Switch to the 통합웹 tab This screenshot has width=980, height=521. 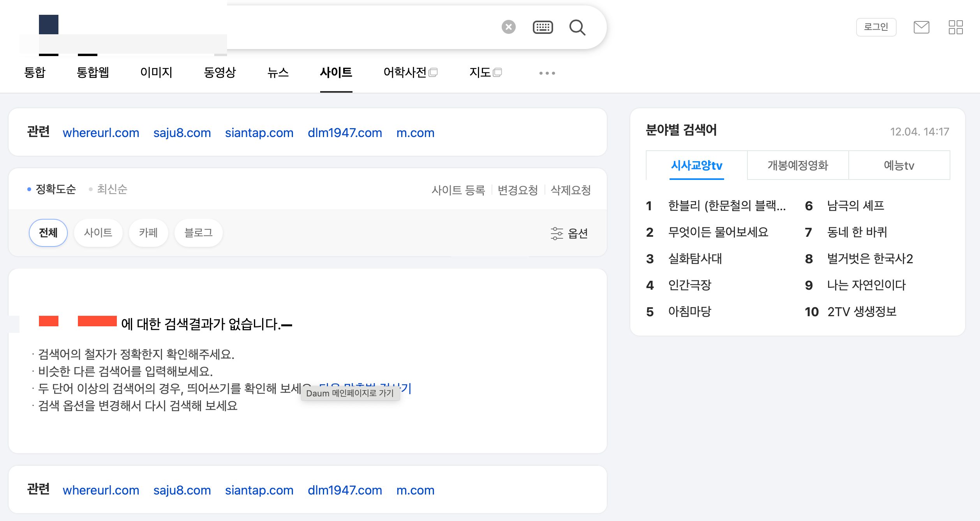pyautogui.click(x=93, y=72)
